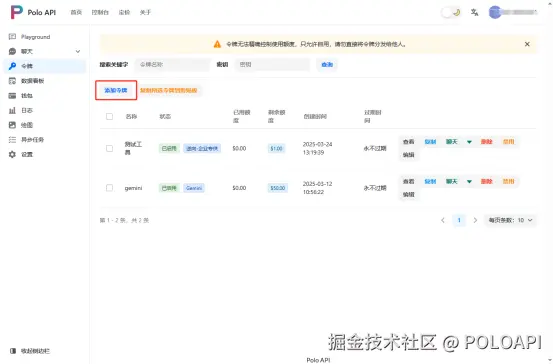Click the gemini token name
Screen dimensions: 554x364
pos(133,188)
